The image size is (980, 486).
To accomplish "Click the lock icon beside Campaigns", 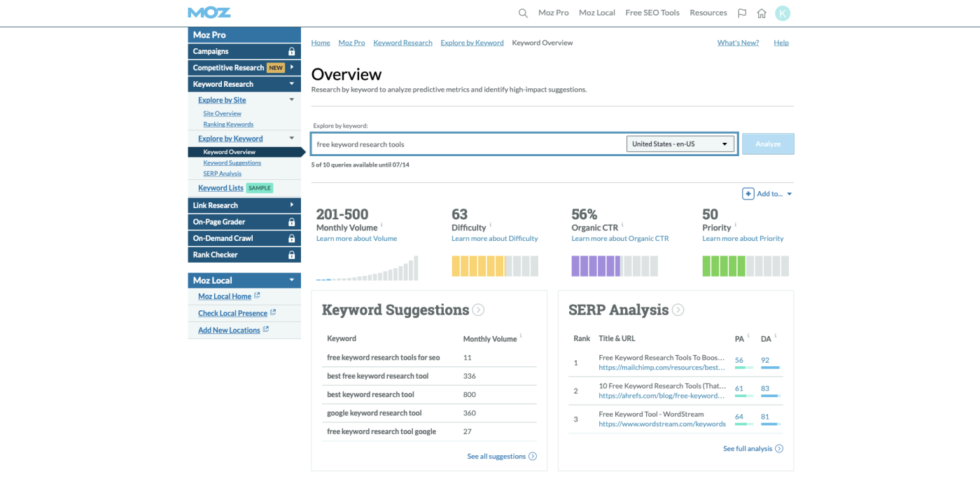I will [x=291, y=51].
